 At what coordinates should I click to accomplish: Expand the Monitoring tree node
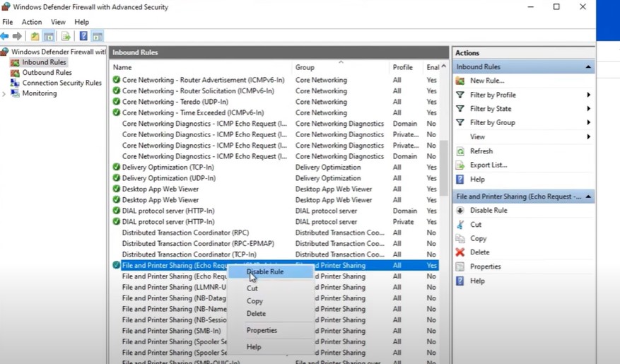coord(4,94)
